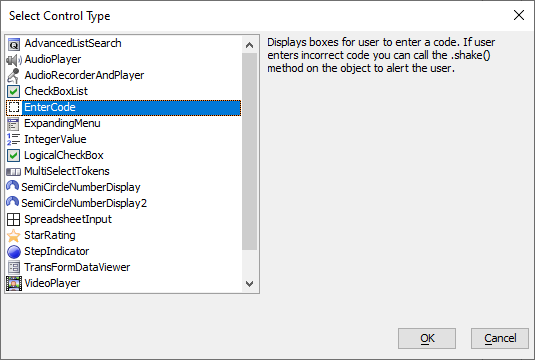This screenshot has width=535, height=360.
Task: Click the CheckBoxList green check icon
Action: pyautogui.click(x=14, y=91)
